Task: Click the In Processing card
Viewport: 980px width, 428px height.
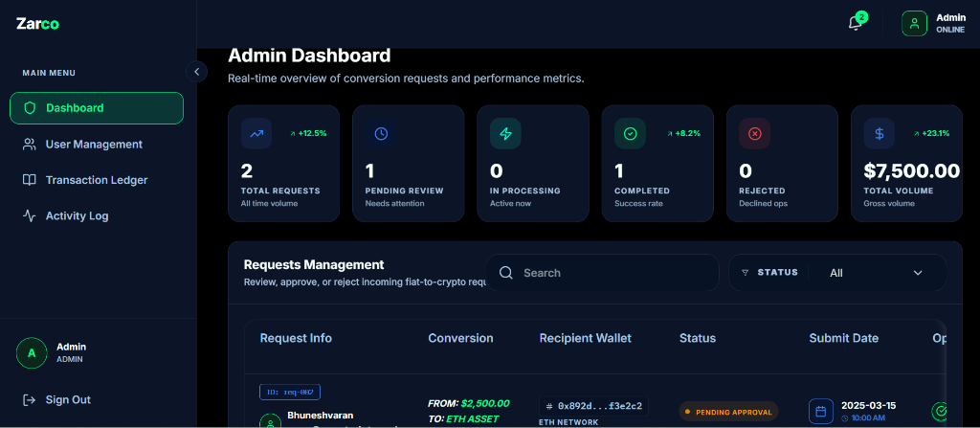Action: (532, 164)
